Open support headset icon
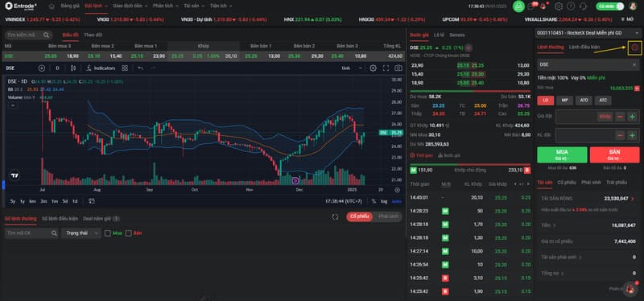Viewport: 644px width, 301px height. coord(583,6)
